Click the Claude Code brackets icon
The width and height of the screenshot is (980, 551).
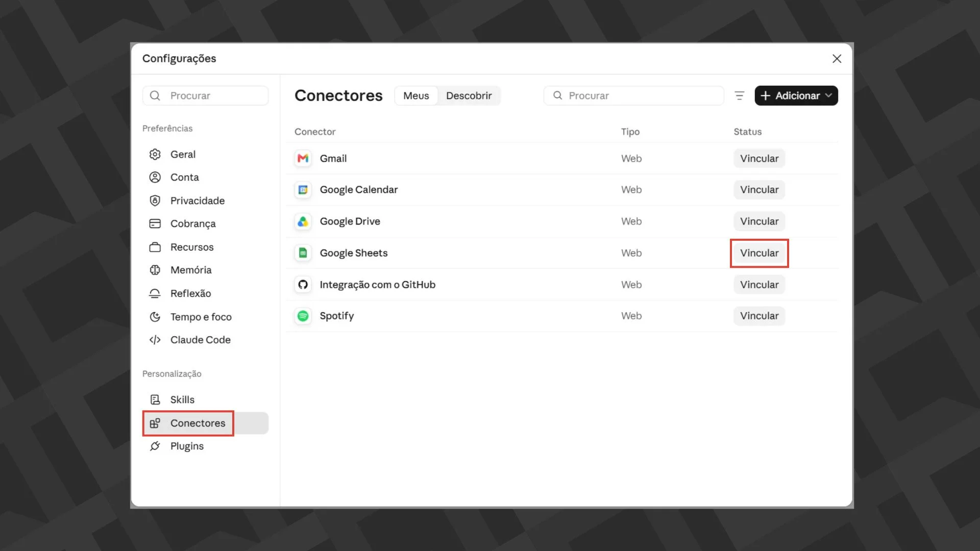click(155, 340)
